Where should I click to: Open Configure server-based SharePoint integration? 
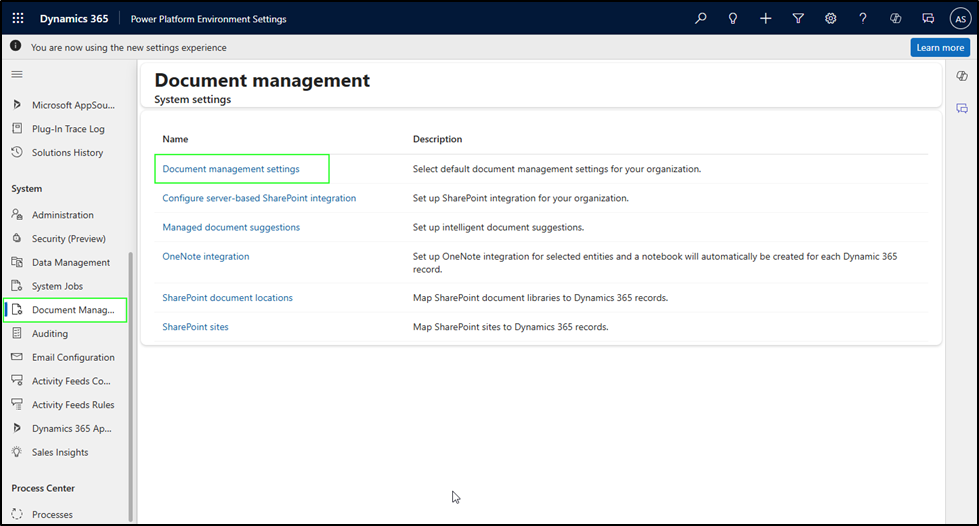(259, 198)
